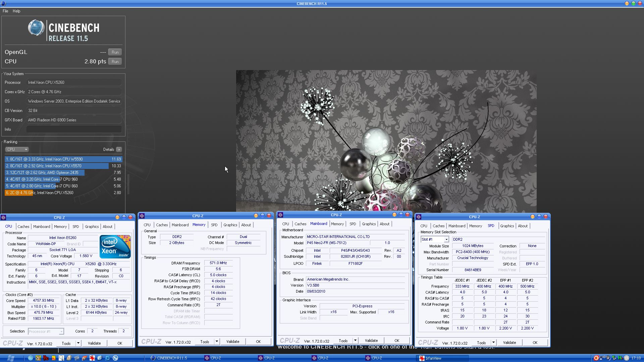Open the About tab in CPU-Z CPU window

(107, 227)
